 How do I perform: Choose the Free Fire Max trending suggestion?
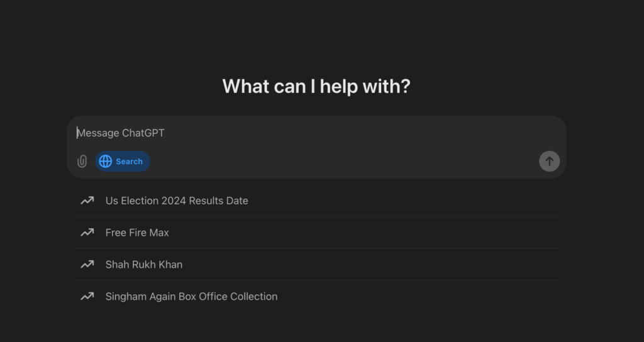coord(137,233)
